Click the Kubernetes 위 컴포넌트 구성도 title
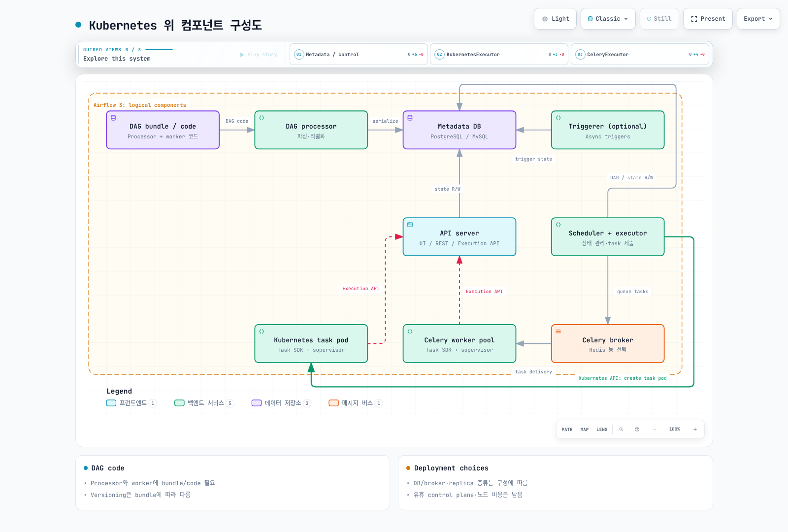The image size is (788, 532). pyautogui.click(x=175, y=25)
